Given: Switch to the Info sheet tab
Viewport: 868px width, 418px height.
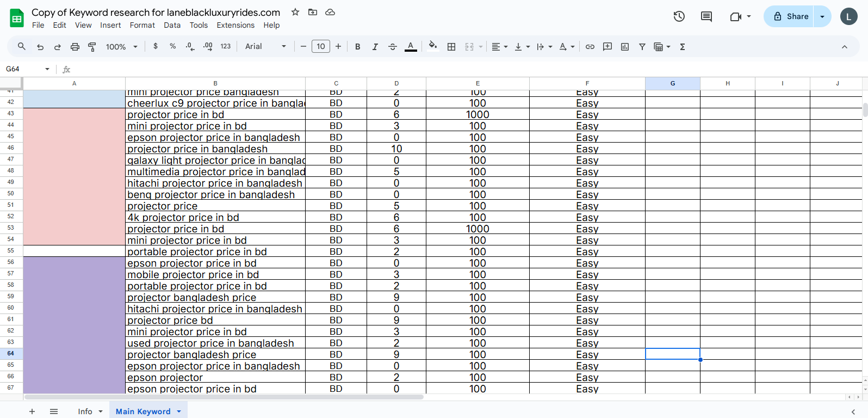Looking at the screenshot, I should pos(85,411).
